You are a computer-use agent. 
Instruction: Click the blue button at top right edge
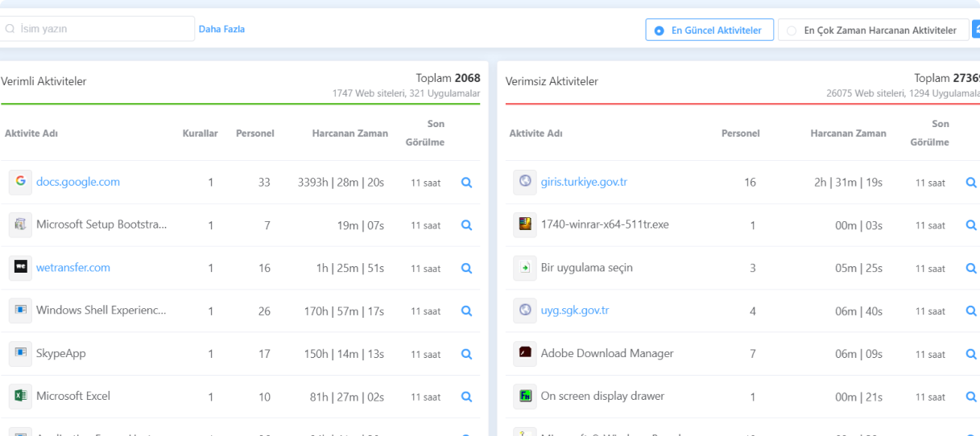point(975,31)
